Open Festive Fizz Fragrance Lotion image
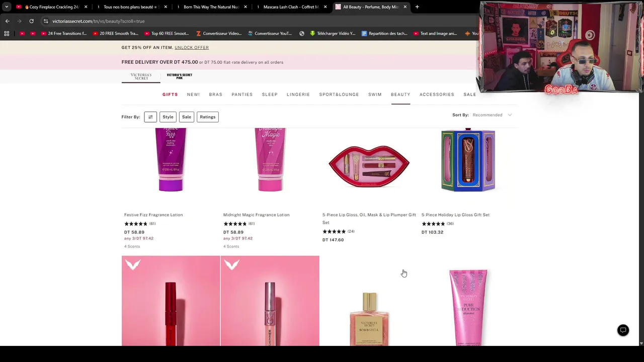The height and width of the screenshot is (362, 644). pyautogui.click(x=171, y=159)
